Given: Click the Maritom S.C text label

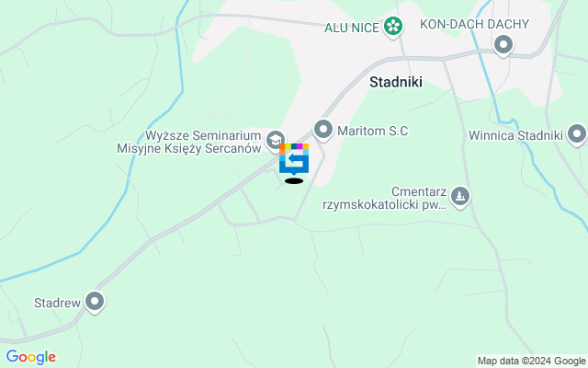Looking at the screenshot, I should pyautogui.click(x=373, y=131).
